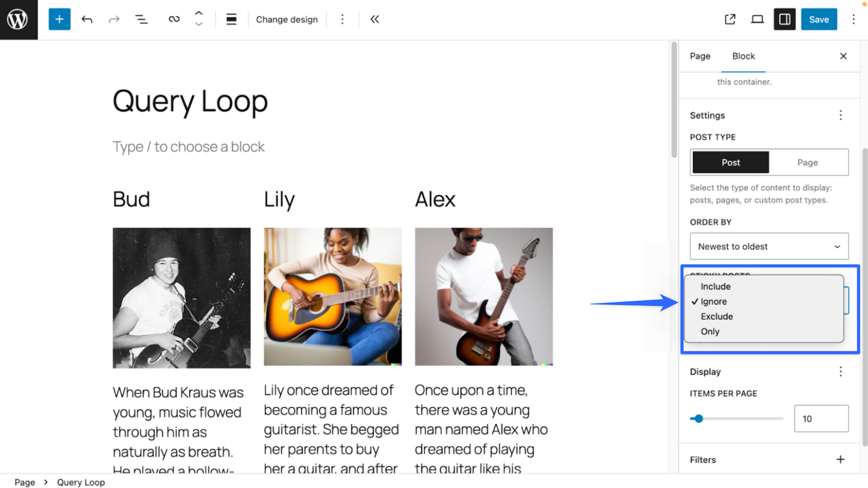
Task: Click Query Loop in the bottom breadcrumb
Action: coord(81,482)
